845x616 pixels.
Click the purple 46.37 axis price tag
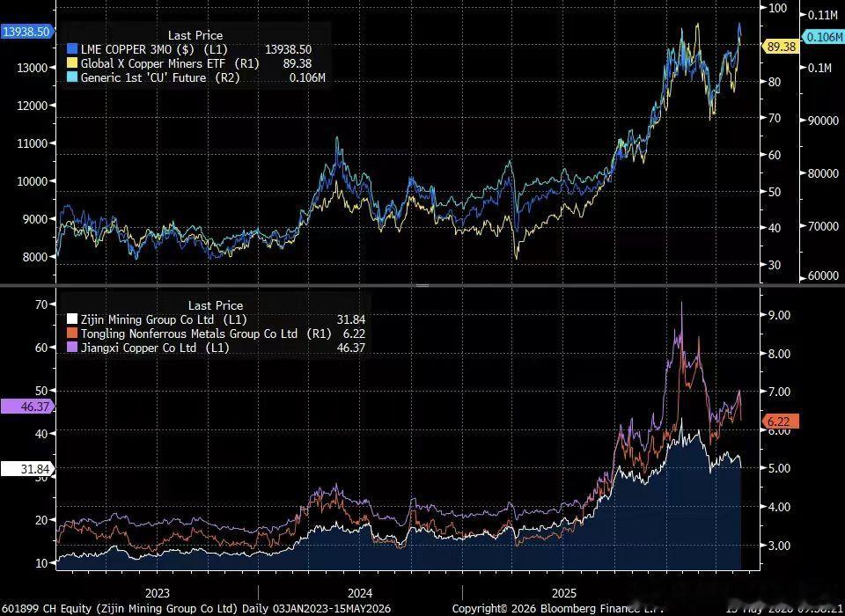click(28, 407)
